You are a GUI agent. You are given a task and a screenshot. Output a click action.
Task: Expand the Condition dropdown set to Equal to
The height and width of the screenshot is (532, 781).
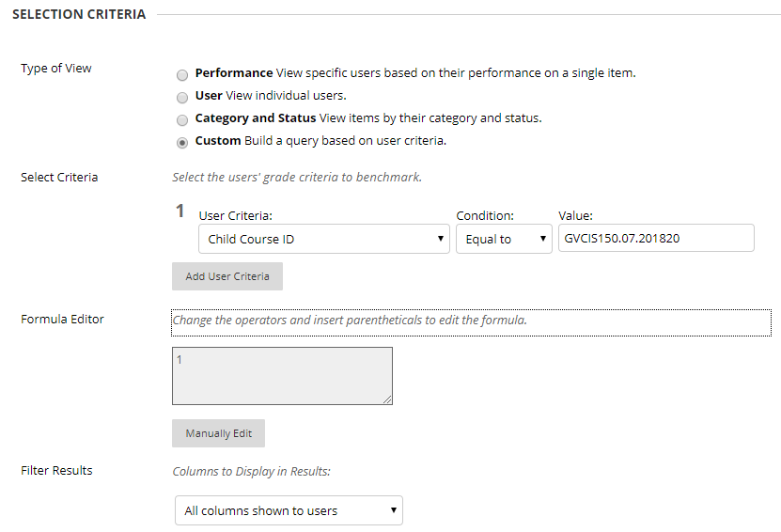tap(505, 239)
